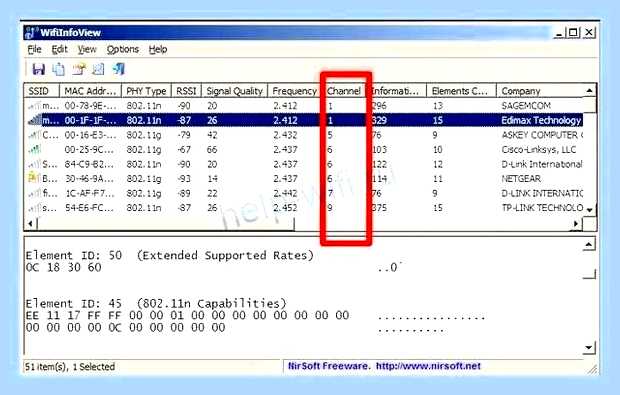
Task: Open the Help menu
Action: (158, 49)
